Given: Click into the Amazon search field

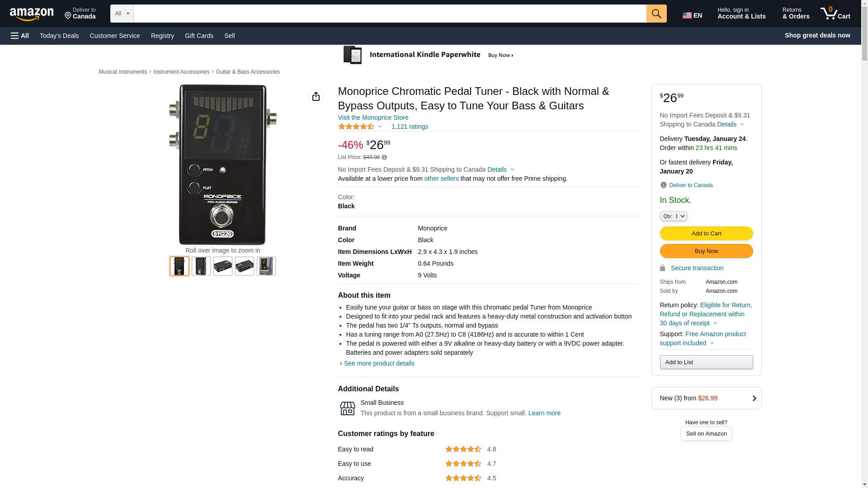Looking at the screenshot, I should (390, 14).
